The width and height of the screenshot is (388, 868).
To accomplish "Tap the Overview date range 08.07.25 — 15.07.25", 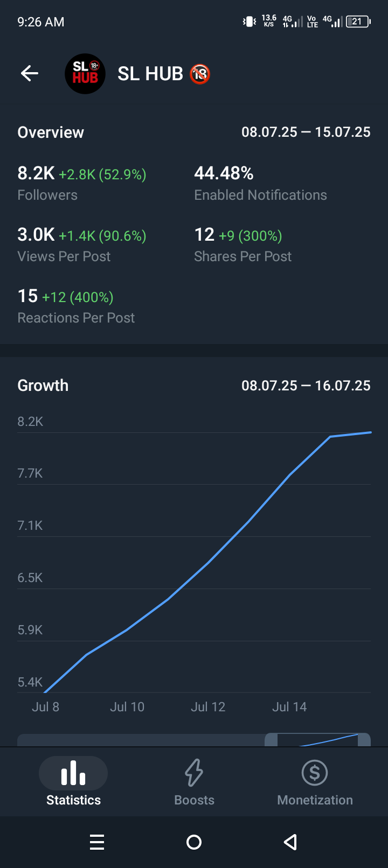I will 306,132.
